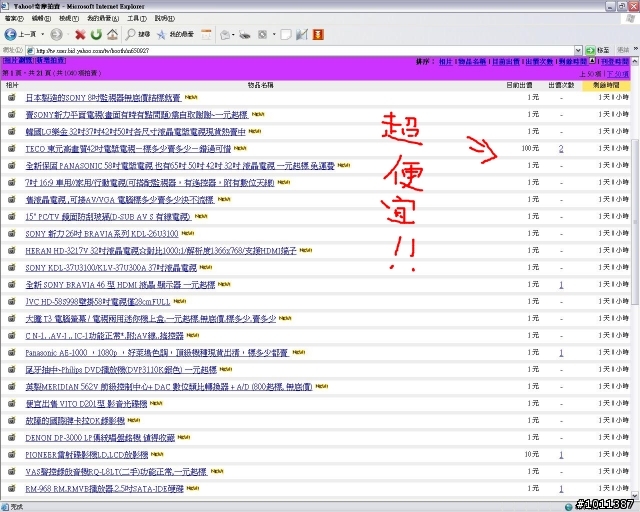Click the Edit page toolbar icon
Viewport: 640px width, 512px height.
[262, 35]
